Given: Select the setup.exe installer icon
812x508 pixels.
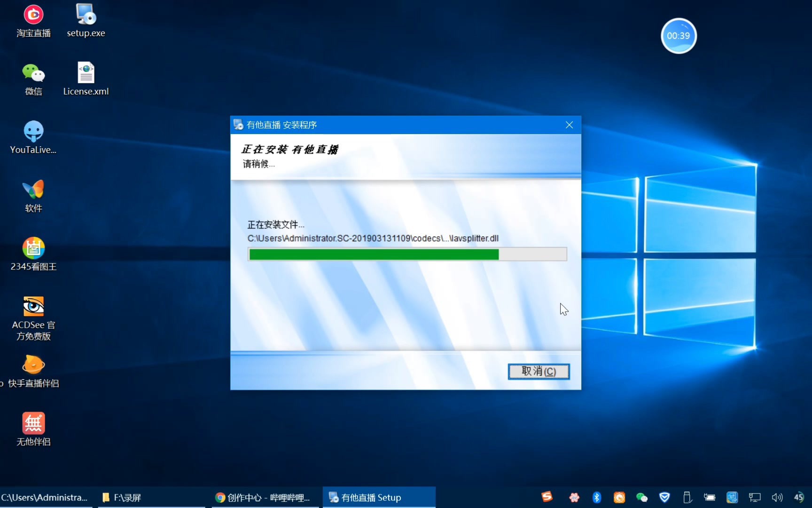Looking at the screenshot, I should click(86, 21).
